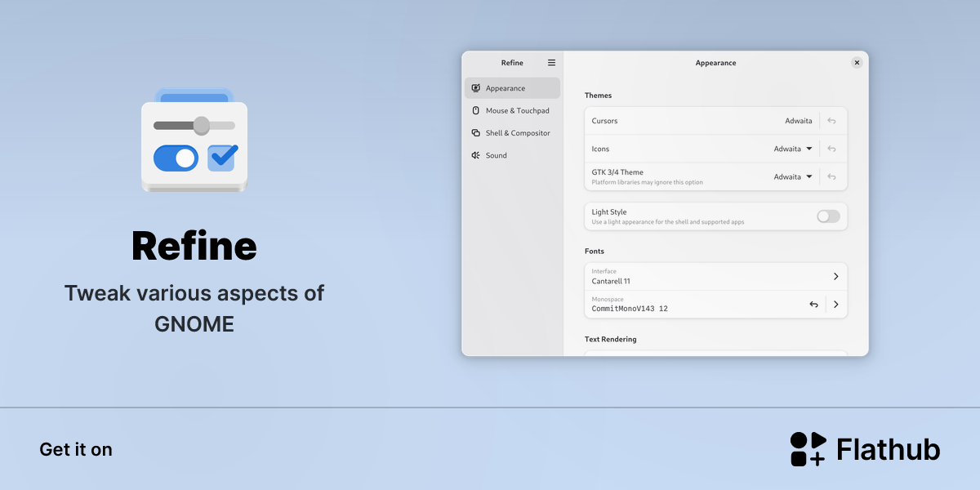Screen dimensions: 980x490
Task: Click the speaker icon next to Sound
Action: [475, 155]
